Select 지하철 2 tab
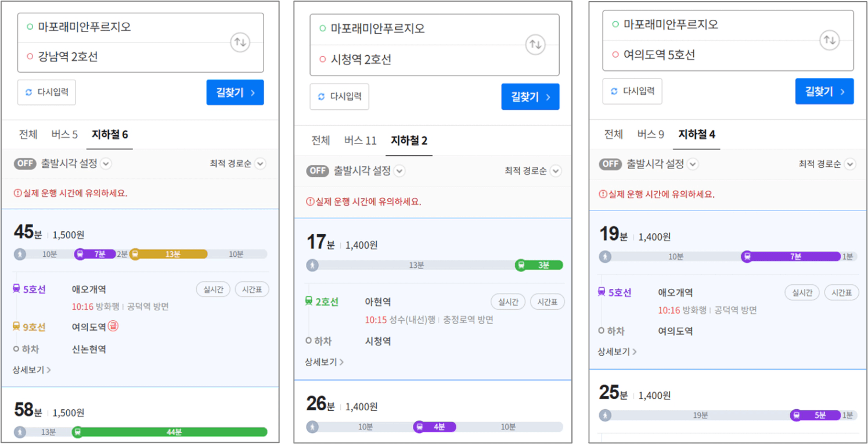 point(409,141)
